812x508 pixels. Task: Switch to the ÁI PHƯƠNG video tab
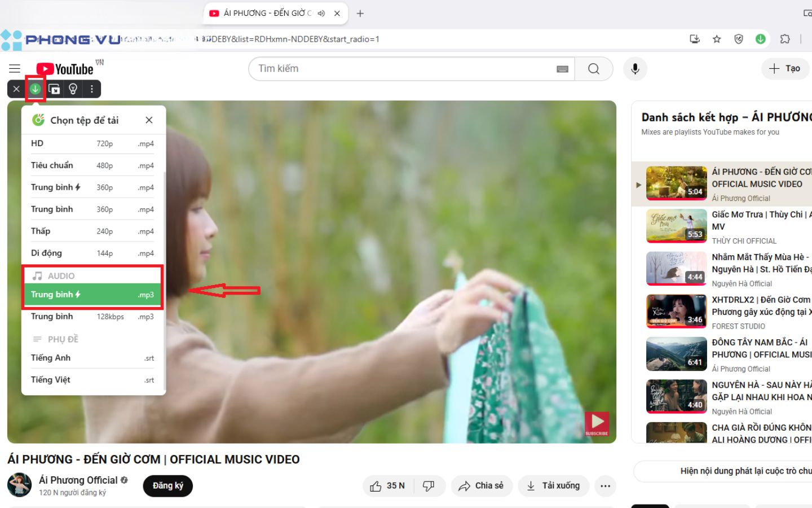tap(265, 13)
